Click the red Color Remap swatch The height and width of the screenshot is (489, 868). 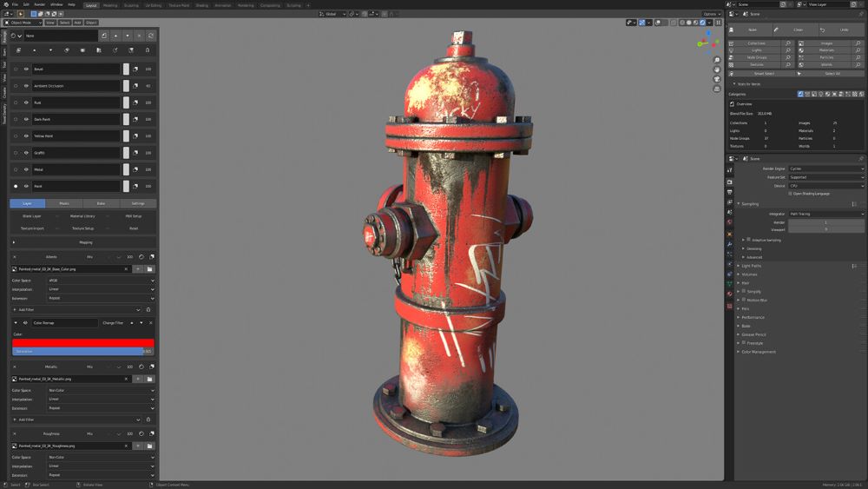(82, 342)
